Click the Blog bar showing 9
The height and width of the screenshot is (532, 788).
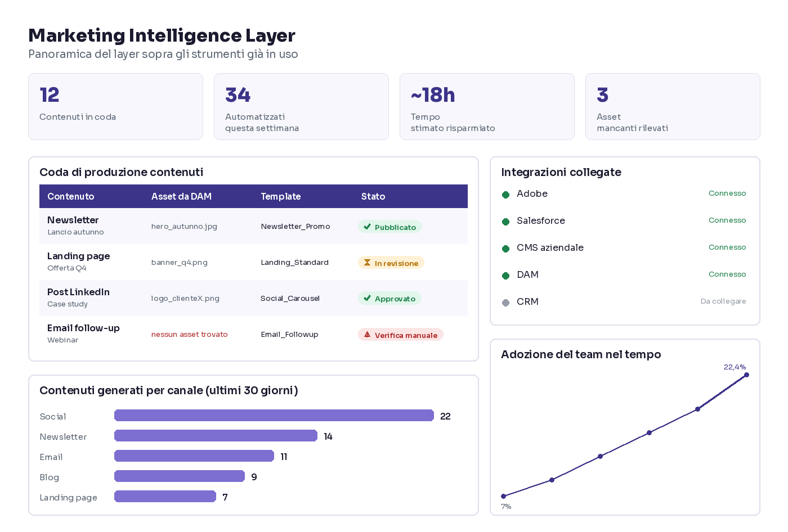(180, 476)
